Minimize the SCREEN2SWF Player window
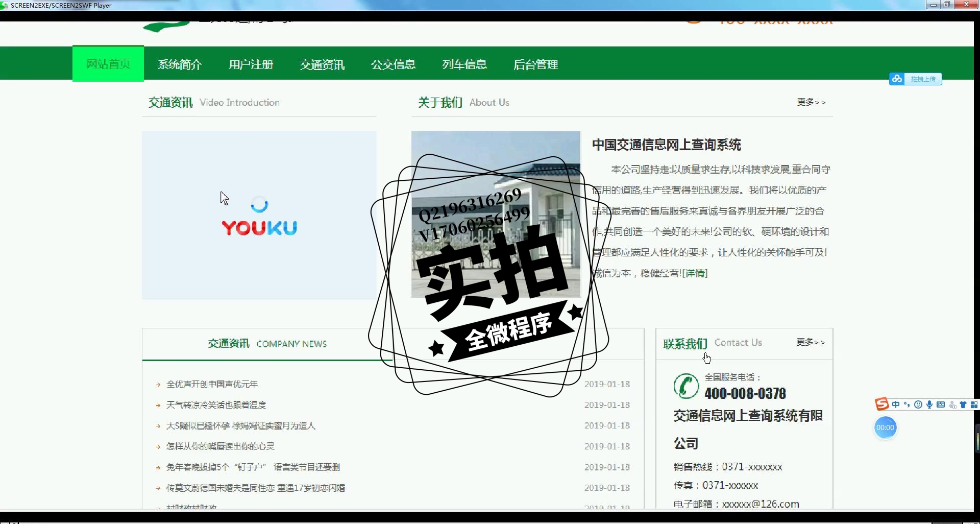 (934, 5)
